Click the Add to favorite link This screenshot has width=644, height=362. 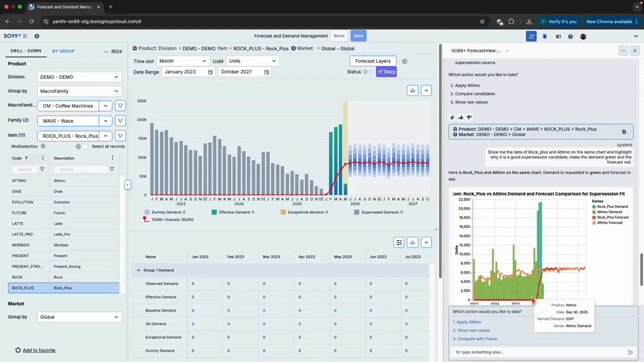39,350
